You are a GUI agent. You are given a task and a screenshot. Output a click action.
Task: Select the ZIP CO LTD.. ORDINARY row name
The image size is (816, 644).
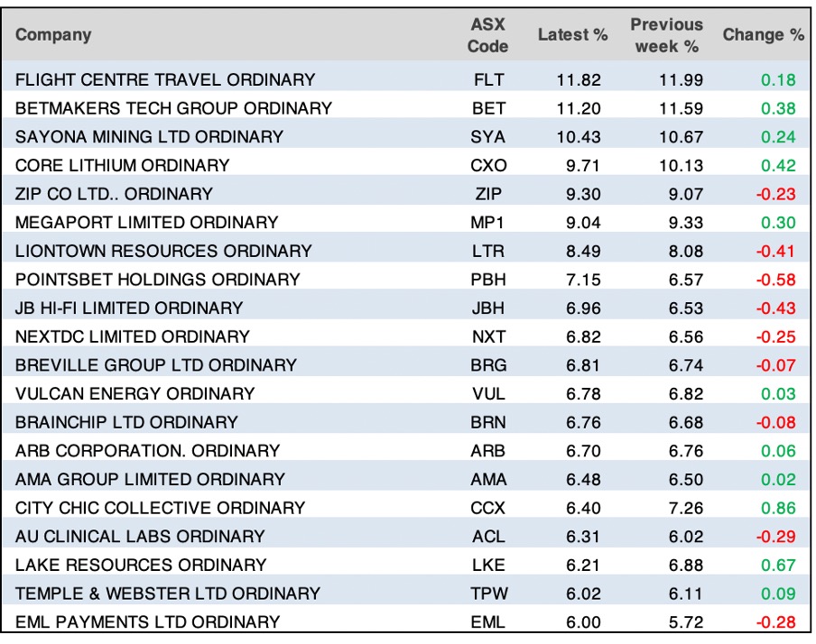pos(114,194)
